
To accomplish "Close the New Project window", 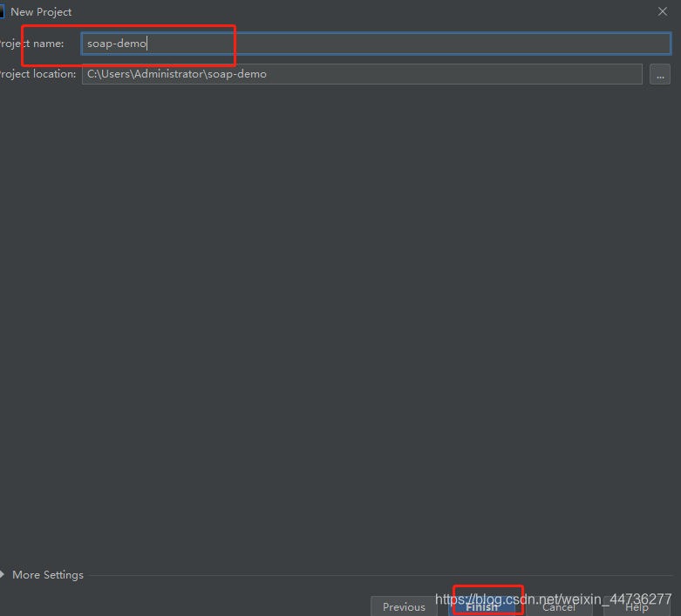I will 663,11.
